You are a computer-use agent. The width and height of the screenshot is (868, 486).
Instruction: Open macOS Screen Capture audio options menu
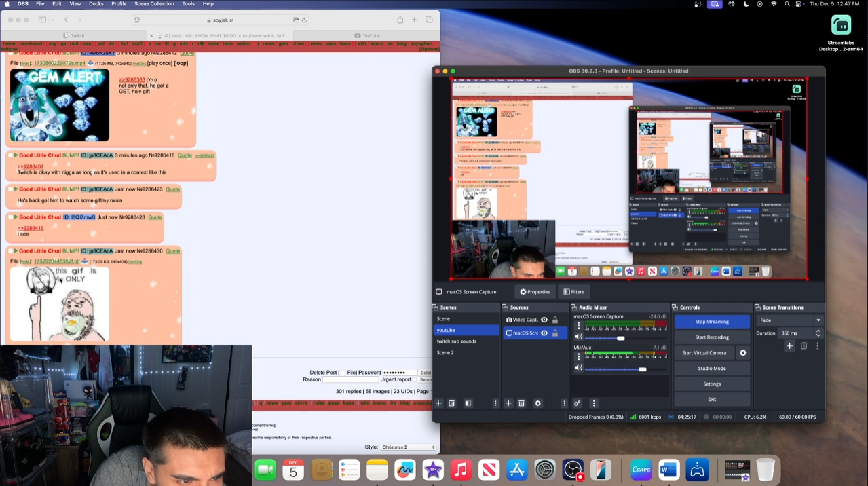pos(579,326)
